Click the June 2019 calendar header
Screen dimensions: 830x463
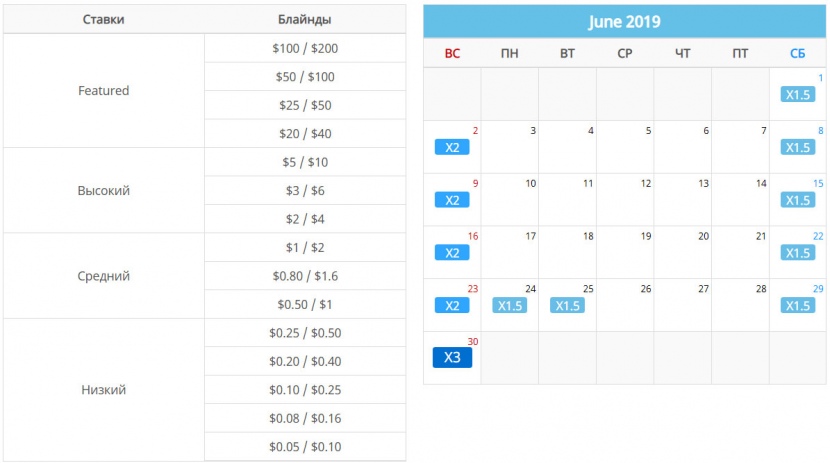[624, 22]
